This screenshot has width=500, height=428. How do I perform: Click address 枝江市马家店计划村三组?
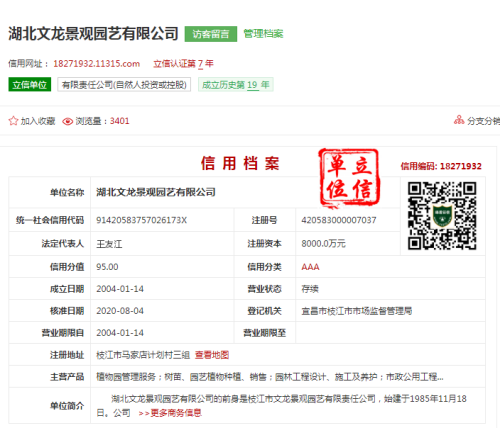tap(143, 355)
